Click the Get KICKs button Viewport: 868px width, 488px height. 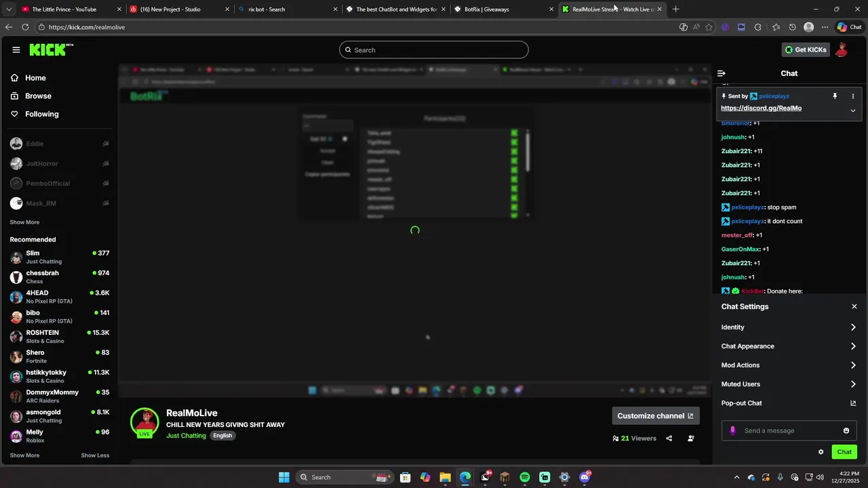(806, 49)
